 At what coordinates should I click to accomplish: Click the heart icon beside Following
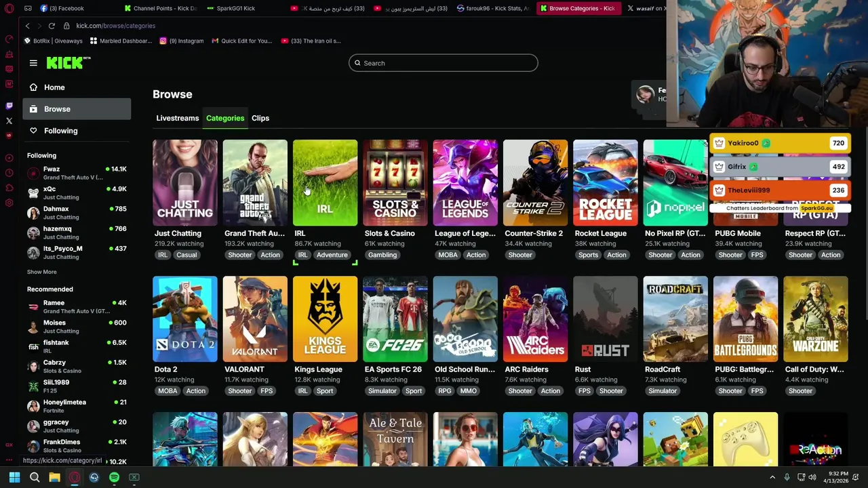coord(33,131)
